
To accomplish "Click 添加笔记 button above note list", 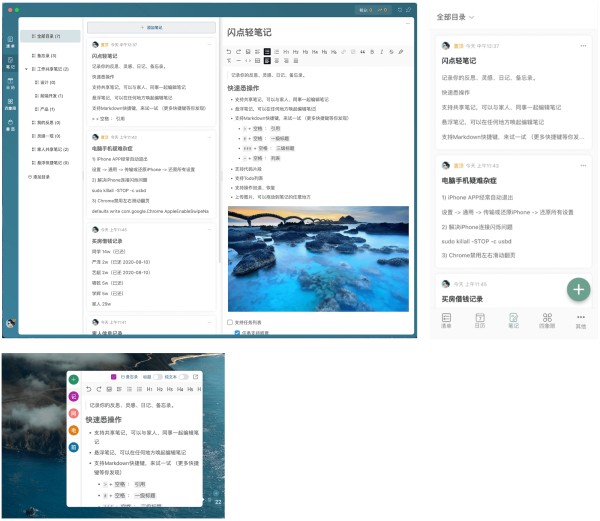I will [152, 28].
